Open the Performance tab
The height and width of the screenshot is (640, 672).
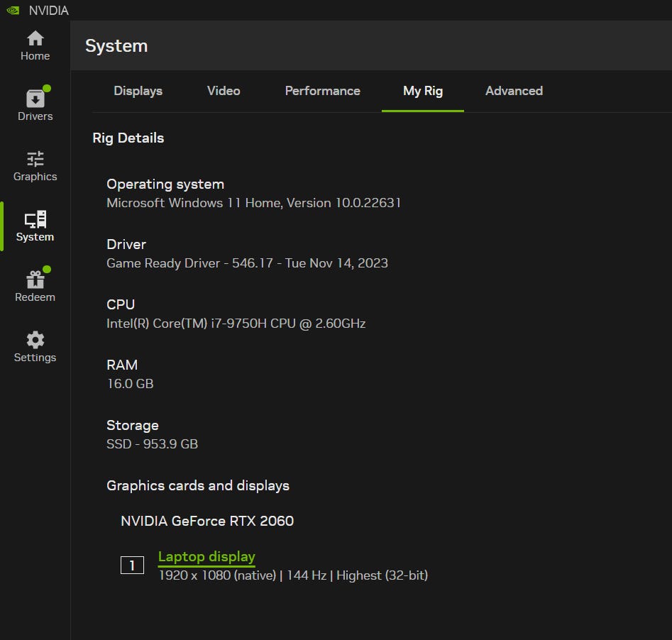pyautogui.click(x=322, y=91)
